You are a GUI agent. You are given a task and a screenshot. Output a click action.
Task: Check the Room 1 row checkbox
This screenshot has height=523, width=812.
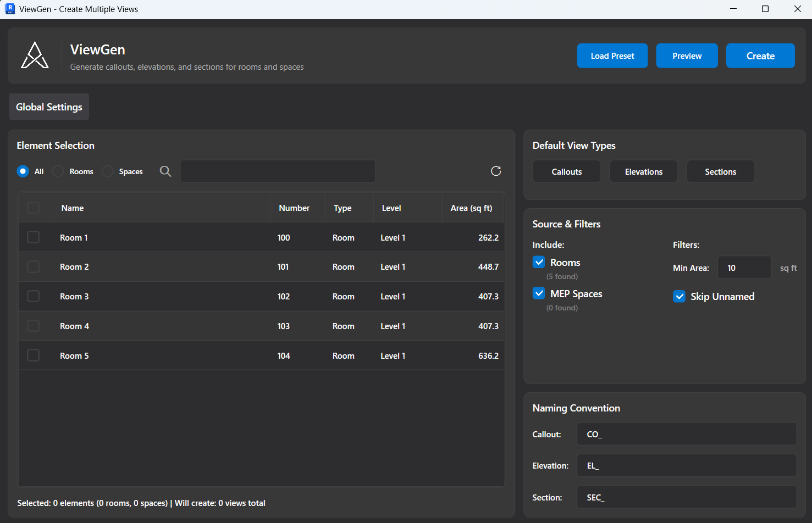pos(34,237)
